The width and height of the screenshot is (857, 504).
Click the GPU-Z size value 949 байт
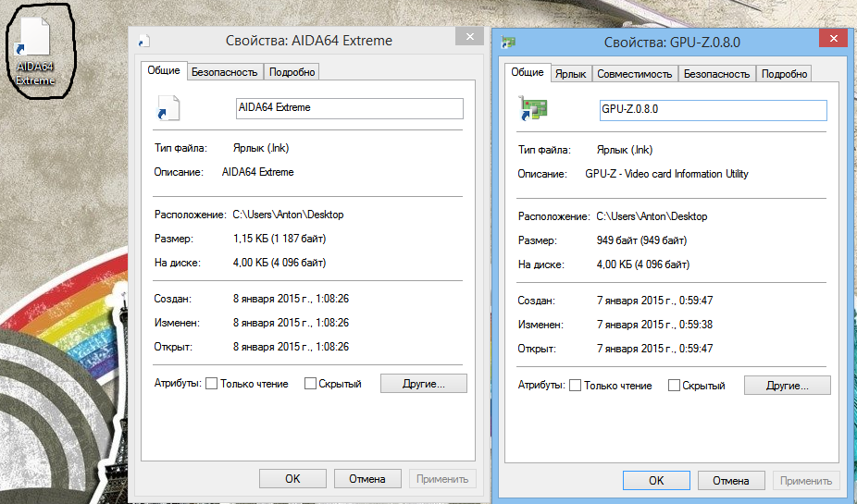pyautogui.click(x=641, y=240)
